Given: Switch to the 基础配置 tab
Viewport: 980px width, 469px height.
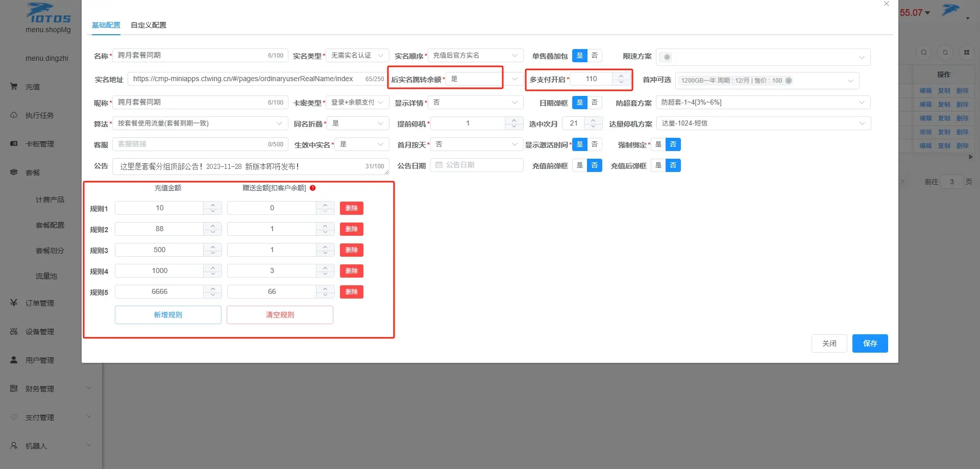Looking at the screenshot, I should point(106,25).
